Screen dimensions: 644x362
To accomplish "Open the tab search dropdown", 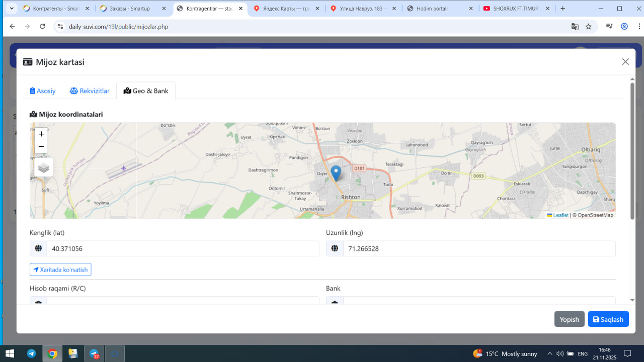I will pyautogui.click(x=11, y=9).
